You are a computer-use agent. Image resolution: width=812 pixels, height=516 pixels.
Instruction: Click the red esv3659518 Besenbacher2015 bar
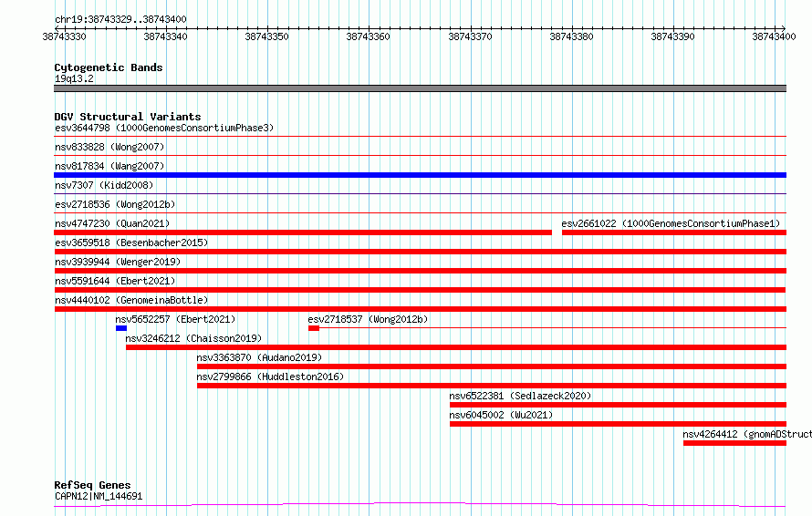[420, 252]
